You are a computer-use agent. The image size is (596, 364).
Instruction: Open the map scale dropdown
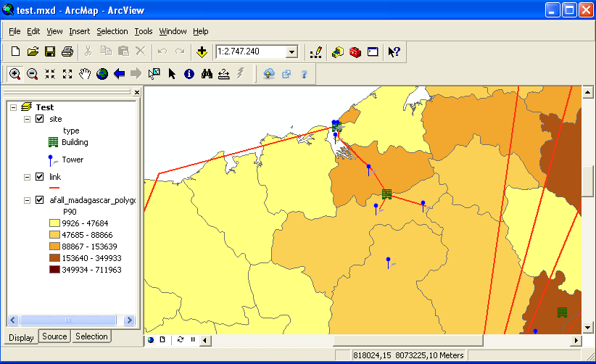point(291,51)
